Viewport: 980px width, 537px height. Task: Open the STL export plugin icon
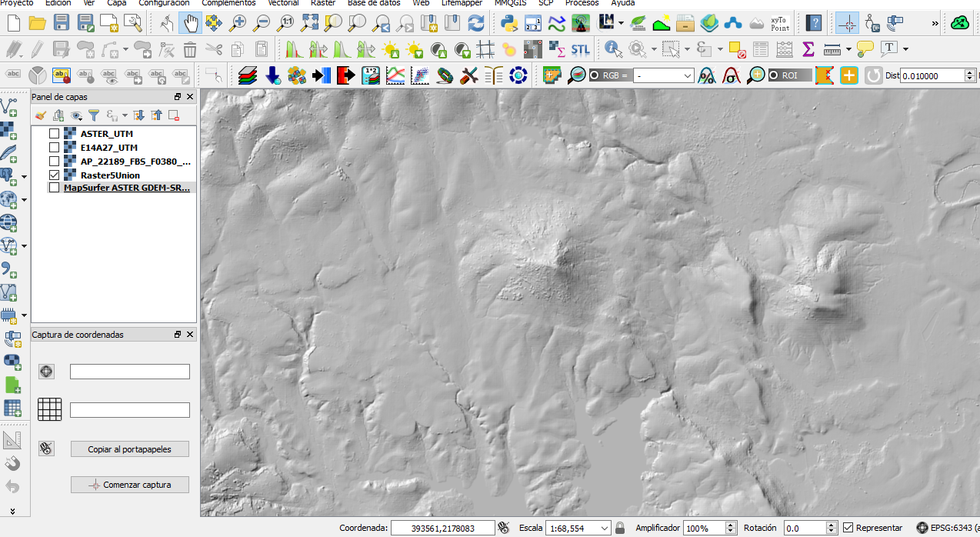(x=581, y=50)
